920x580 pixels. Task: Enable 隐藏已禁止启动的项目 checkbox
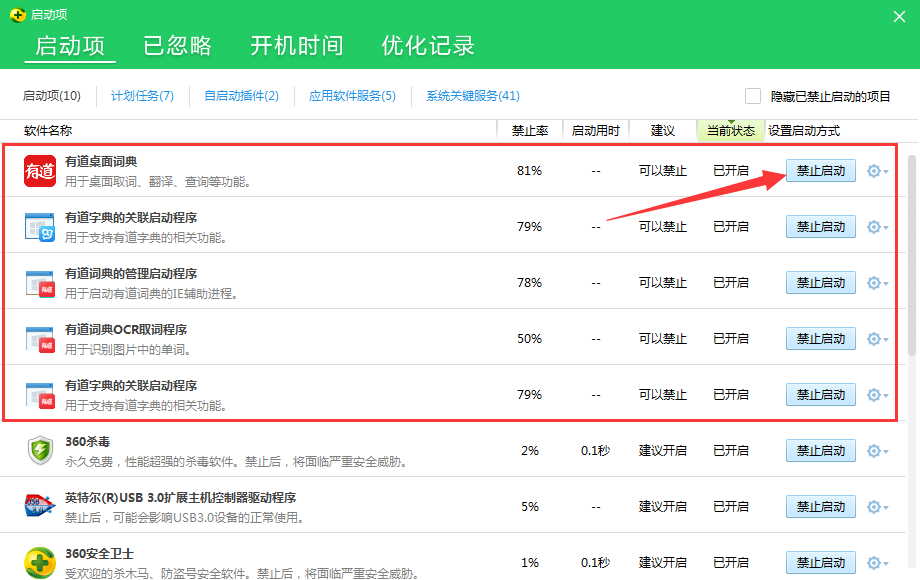(754, 95)
